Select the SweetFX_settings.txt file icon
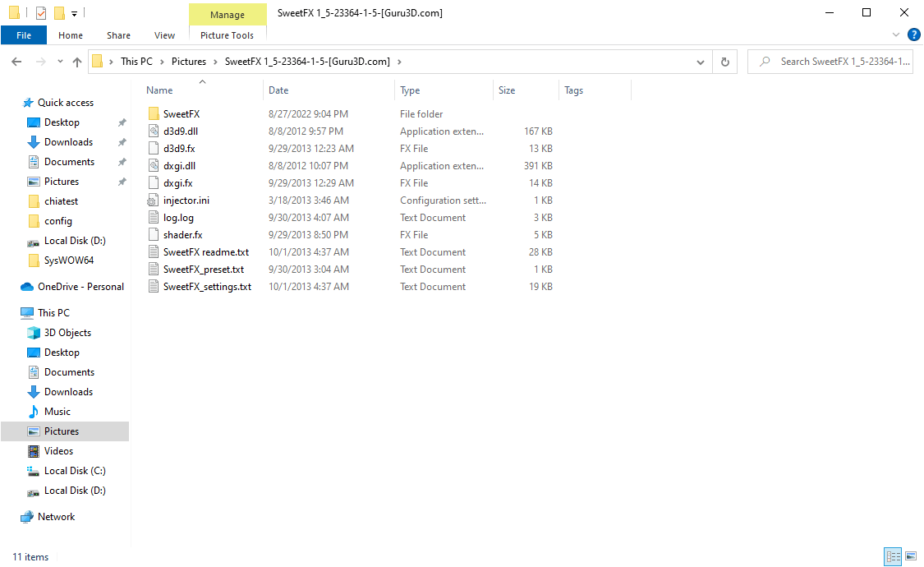Image resolution: width=924 pixels, height=567 pixels. pos(154,287)
